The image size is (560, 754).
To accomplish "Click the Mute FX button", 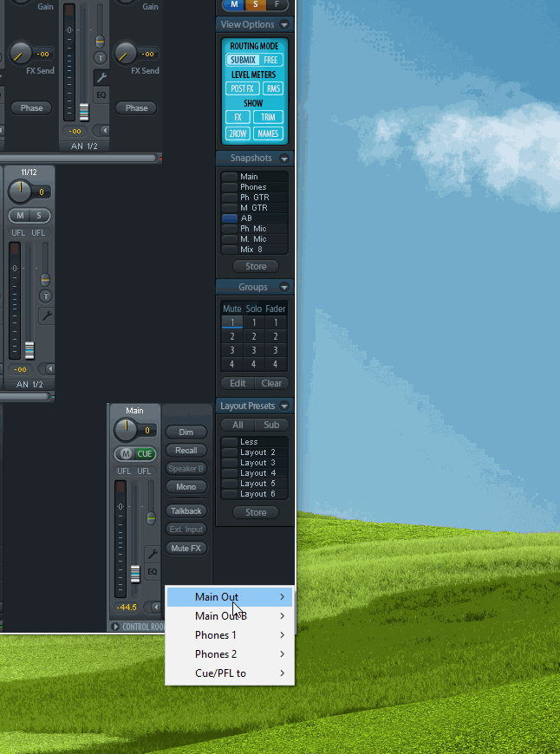I will click(186, 549).
